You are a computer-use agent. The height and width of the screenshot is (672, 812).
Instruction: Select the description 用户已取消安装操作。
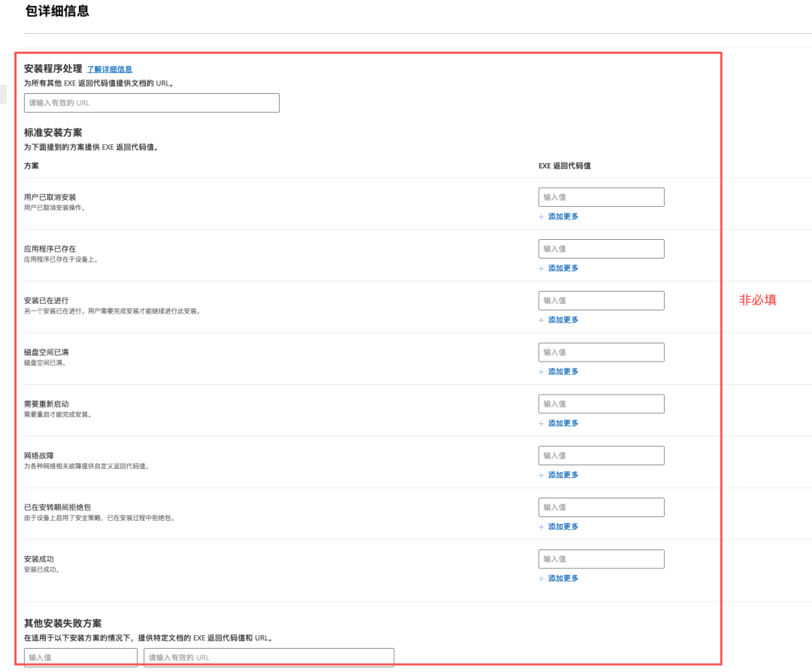coord(55,207)
